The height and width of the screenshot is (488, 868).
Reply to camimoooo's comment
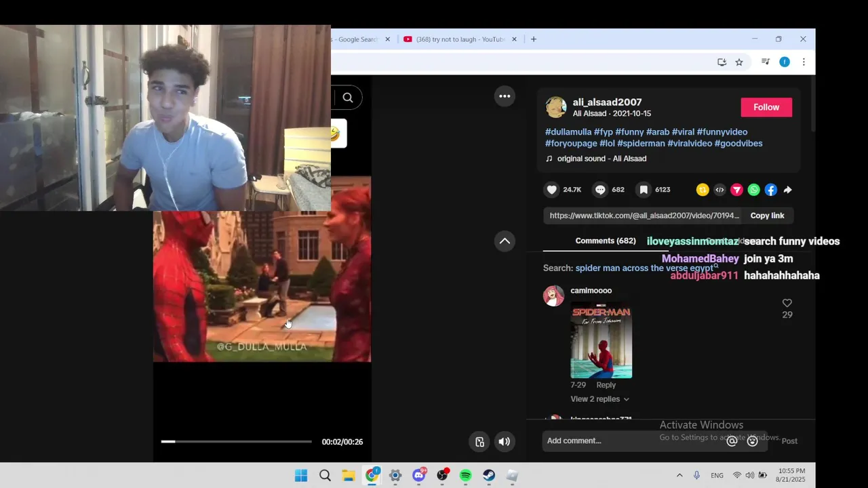[606, 385]
